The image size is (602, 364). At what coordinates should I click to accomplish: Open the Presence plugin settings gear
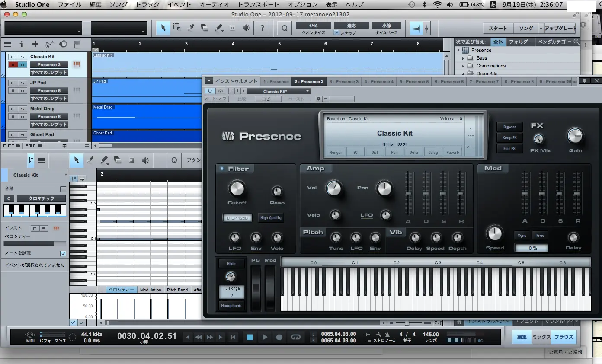(x=319, y=99)
